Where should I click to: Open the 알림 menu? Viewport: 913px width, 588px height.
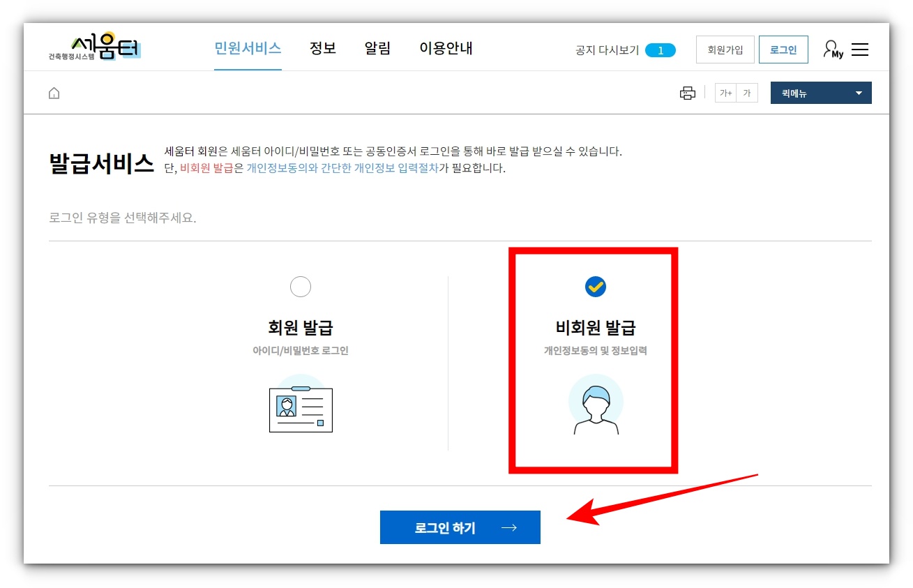tap(377, 48)
